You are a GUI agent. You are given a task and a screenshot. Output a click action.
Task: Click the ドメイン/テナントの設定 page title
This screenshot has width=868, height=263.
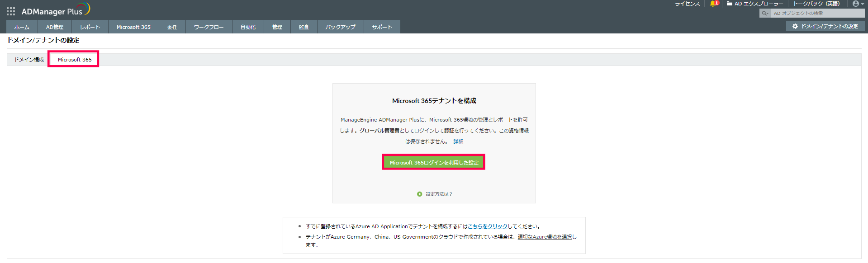pyautogui.click(x=43, y=40)
